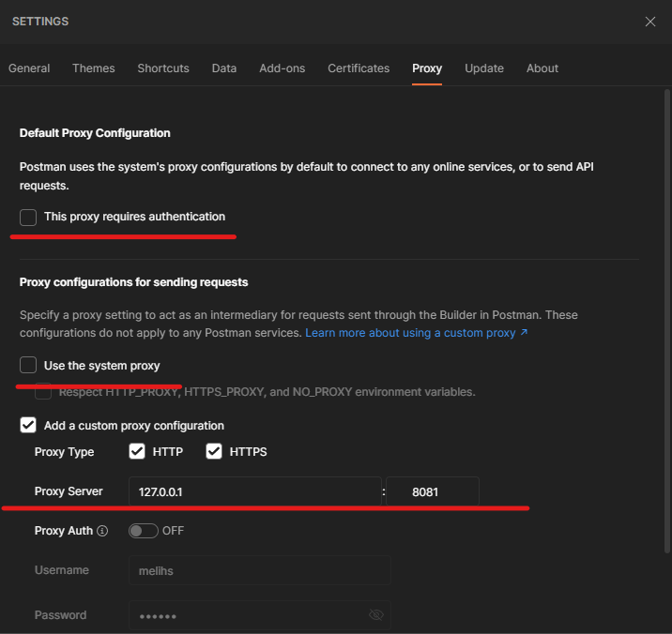Close the Settings dialog

pos(650,22)
